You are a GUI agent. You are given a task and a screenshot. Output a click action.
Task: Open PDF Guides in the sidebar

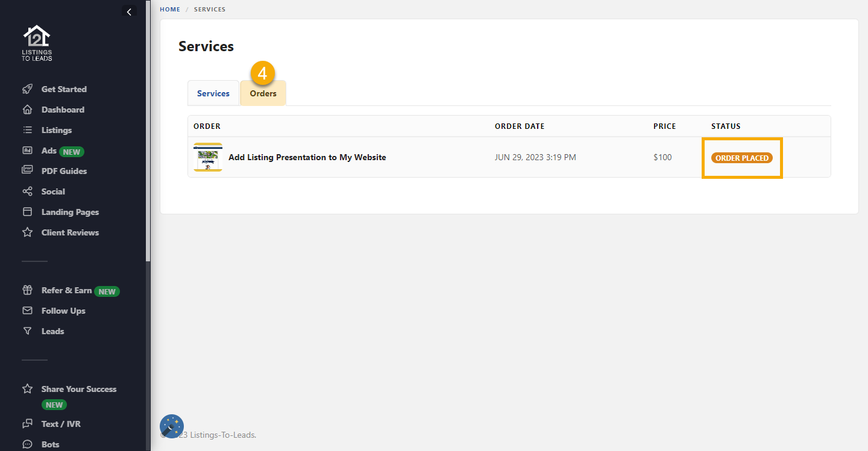64,171
